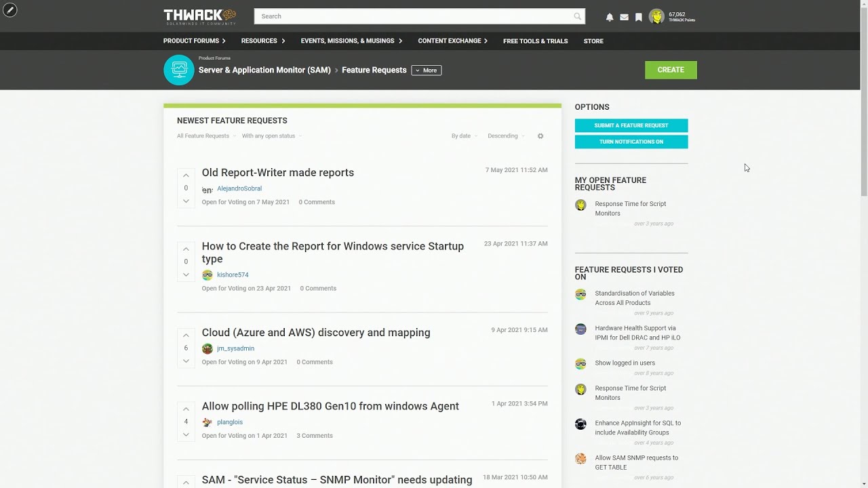Open With any open status dropdown
The image size is (868, 488).
271,136
